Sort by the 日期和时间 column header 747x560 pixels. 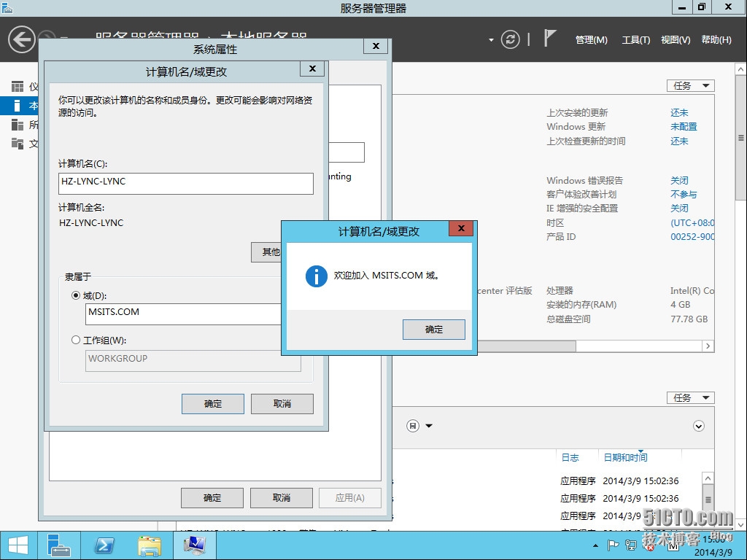pos(625,458)
